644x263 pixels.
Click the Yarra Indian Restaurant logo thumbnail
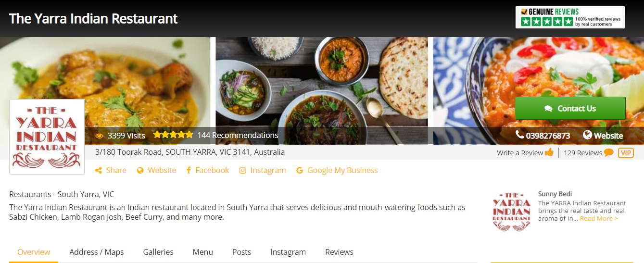[x=47, y=137]
